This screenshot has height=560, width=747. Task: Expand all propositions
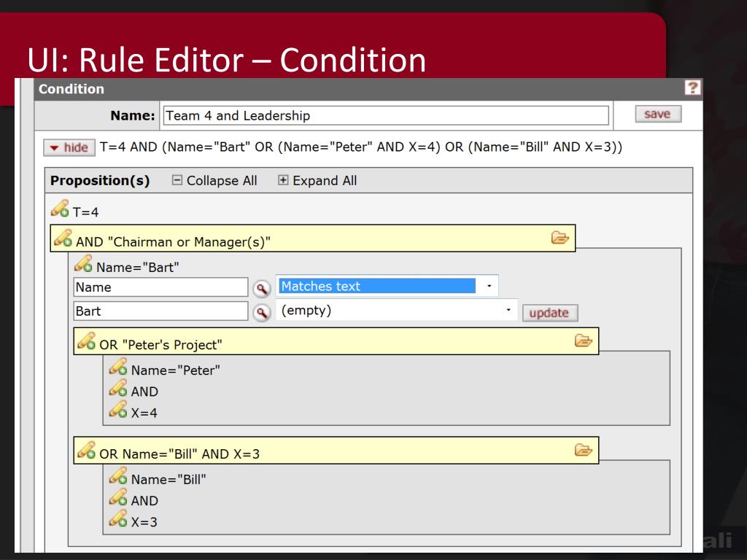coord(317,181)
